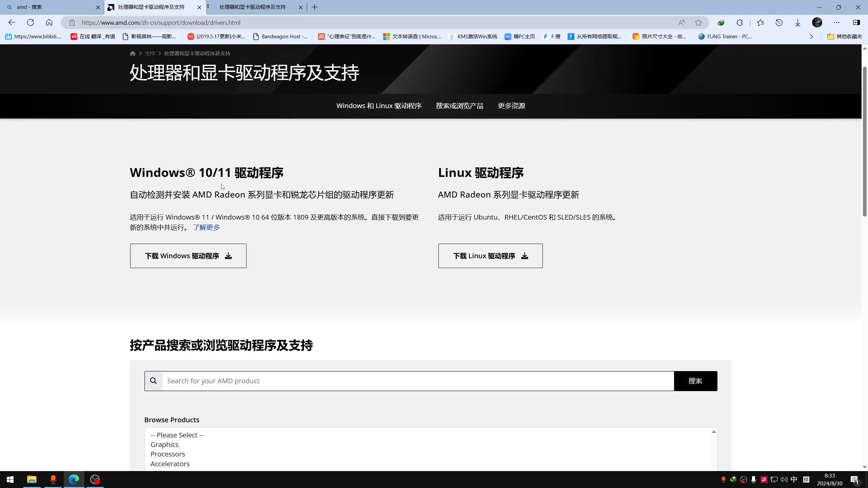The image size is (868, 488).
Task: Click '下载 Windows 驱动程序' button
Action: click(x=188, y=256)
